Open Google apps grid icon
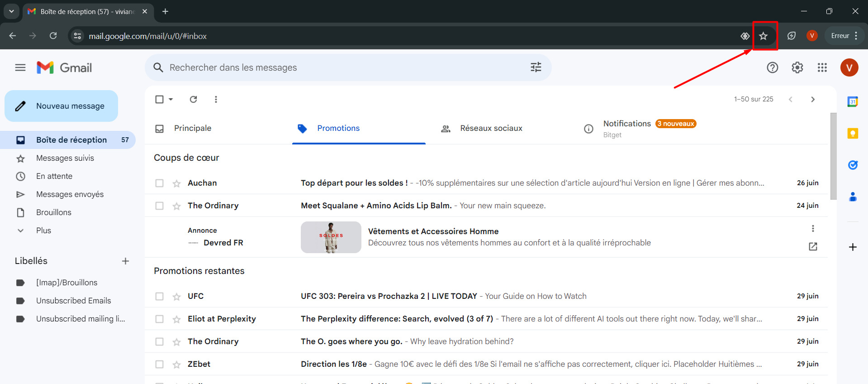The height and width of the screenshot is (384, 868). point(822,67)
